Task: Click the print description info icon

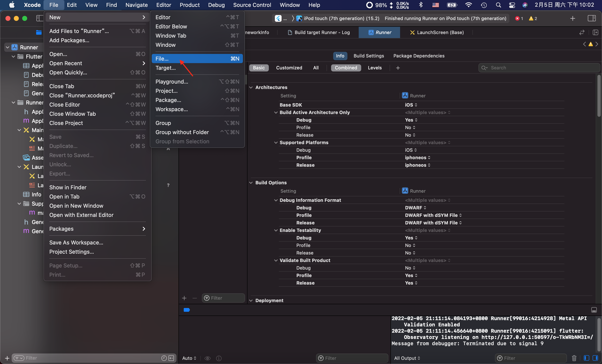Action: pos(219,358)
